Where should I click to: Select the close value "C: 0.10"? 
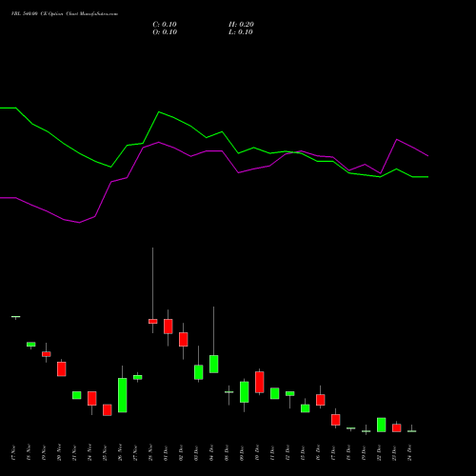pyautogui.click(x=165, y=25)
